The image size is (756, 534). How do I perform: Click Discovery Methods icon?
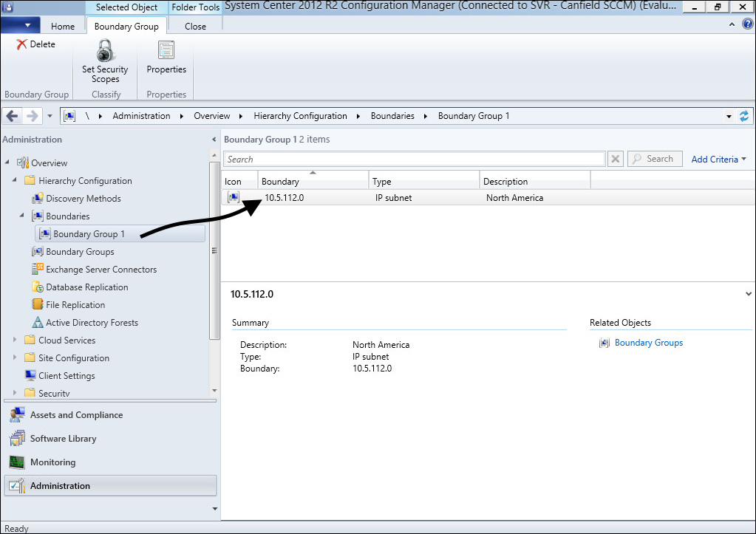37,199
